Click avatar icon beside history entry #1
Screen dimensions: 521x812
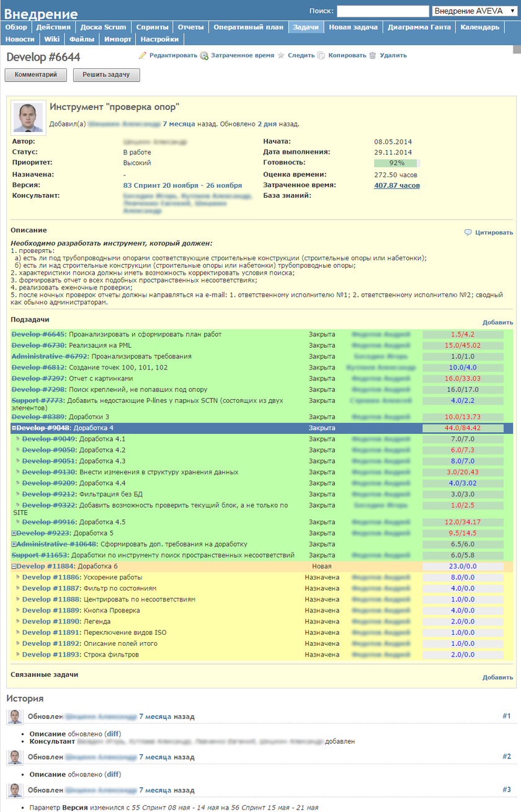tap(15, 717)
